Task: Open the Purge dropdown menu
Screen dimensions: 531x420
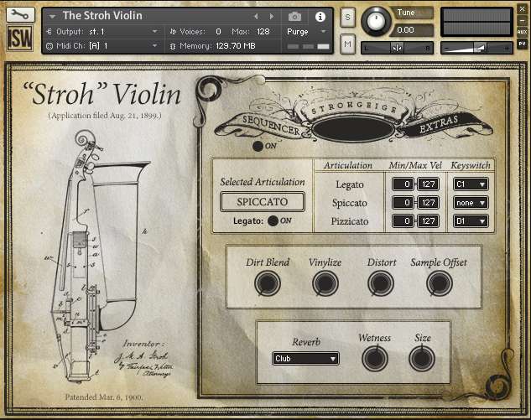Action: [x=306, y=32]
